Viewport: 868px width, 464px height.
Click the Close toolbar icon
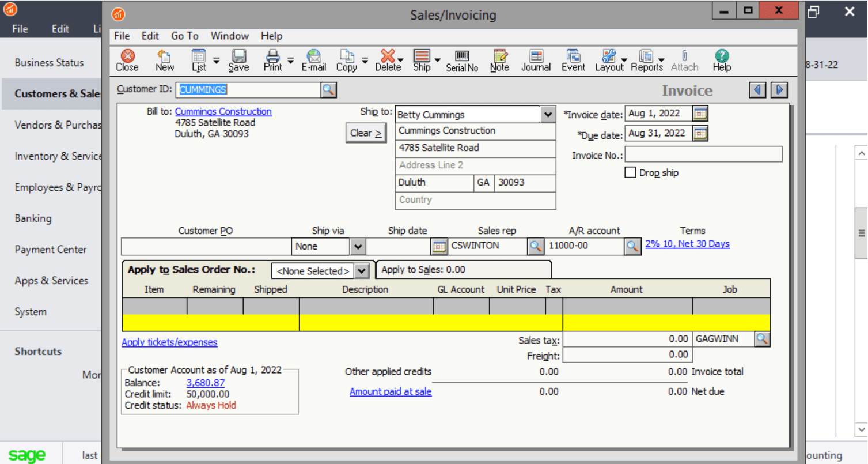(x=127, y=61)
